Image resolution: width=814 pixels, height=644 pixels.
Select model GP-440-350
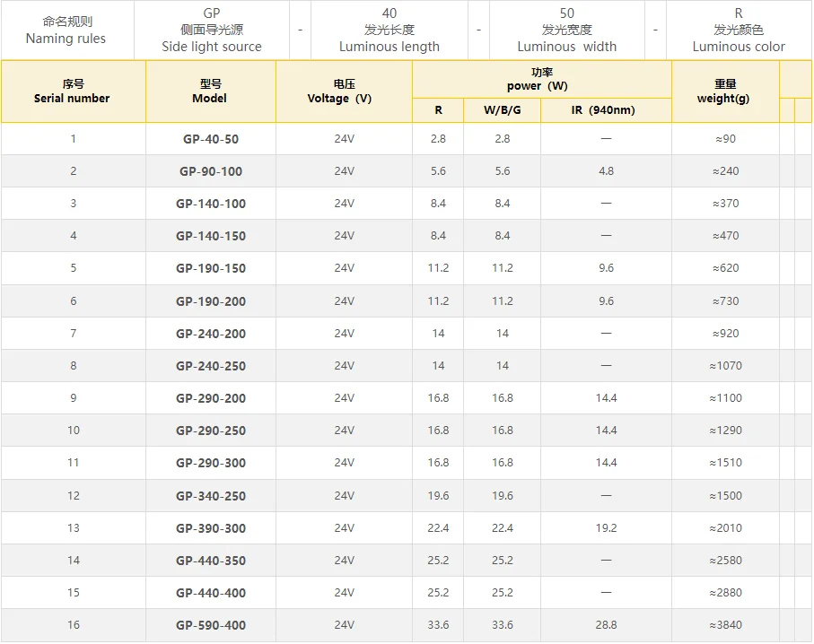(x=211, y=561)
